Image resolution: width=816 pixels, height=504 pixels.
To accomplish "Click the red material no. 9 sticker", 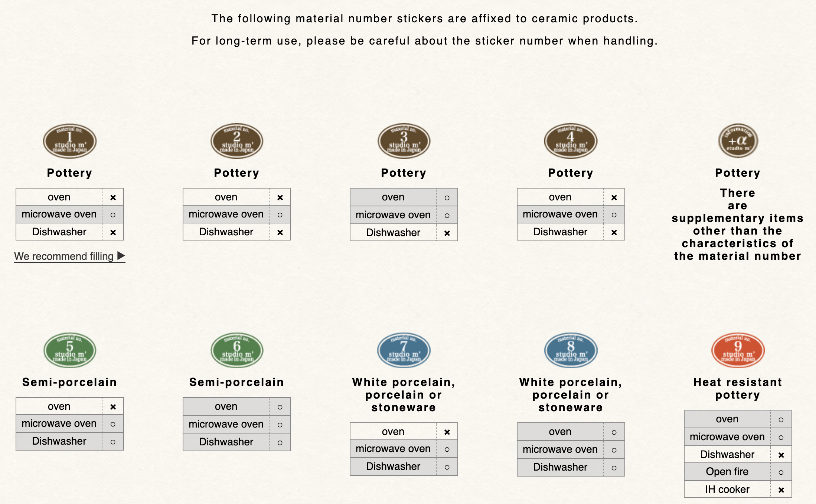I will (738, 350).
